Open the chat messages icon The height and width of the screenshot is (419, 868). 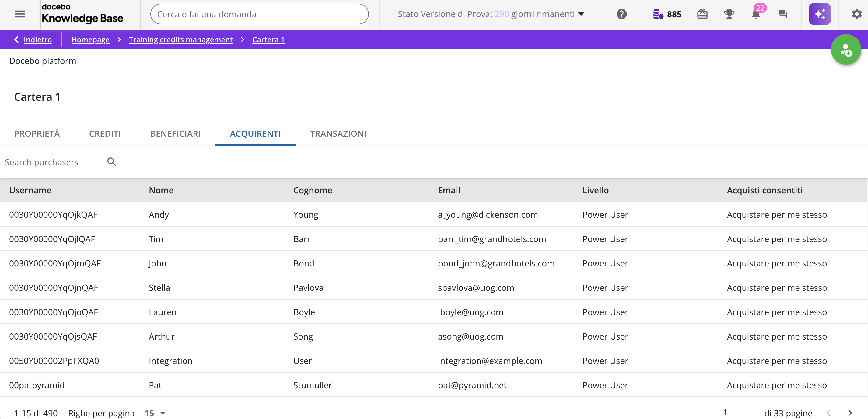782,14
